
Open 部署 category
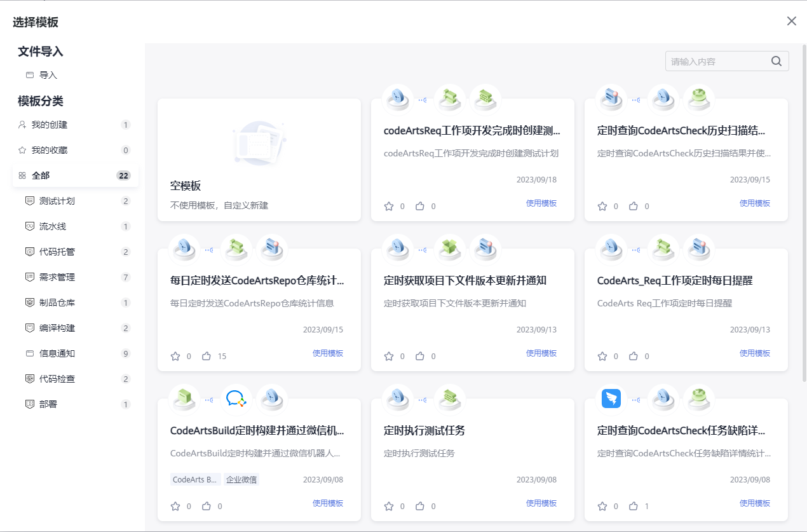(x=76, y=404)
